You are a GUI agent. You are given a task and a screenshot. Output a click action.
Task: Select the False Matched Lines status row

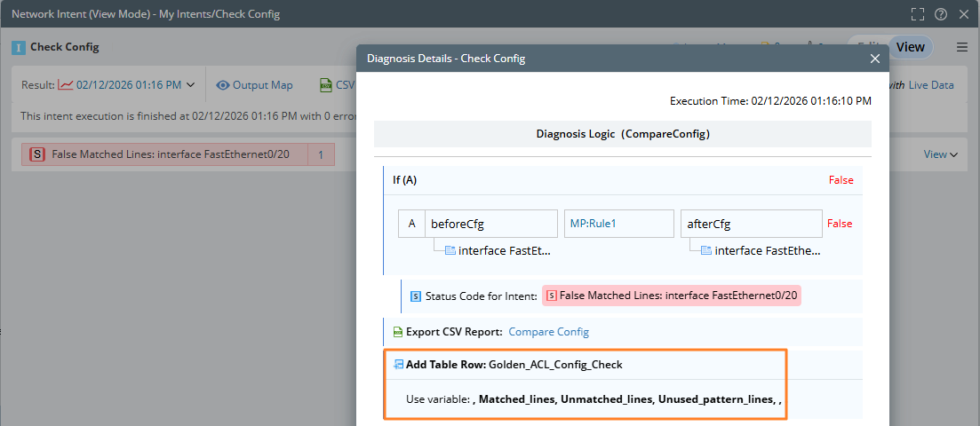pos(170,154)
